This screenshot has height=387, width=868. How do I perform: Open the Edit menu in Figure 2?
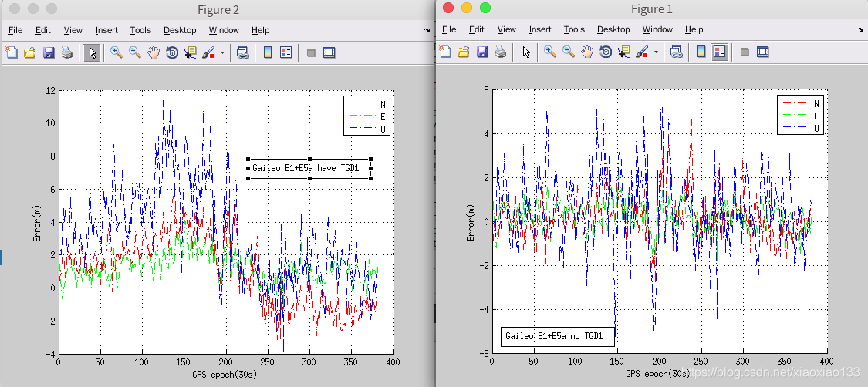tap(42, 30)
